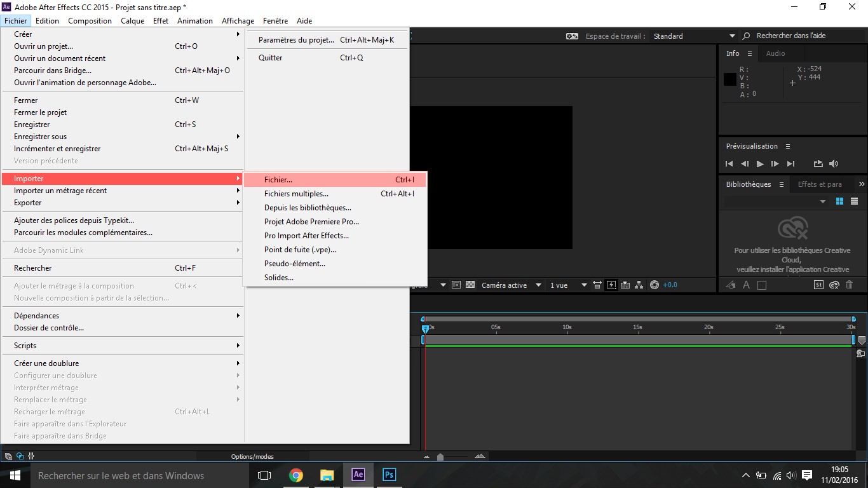Screen dimensions: 868x488
Task: Switch libraries to grid view
Action: [839, 201]
